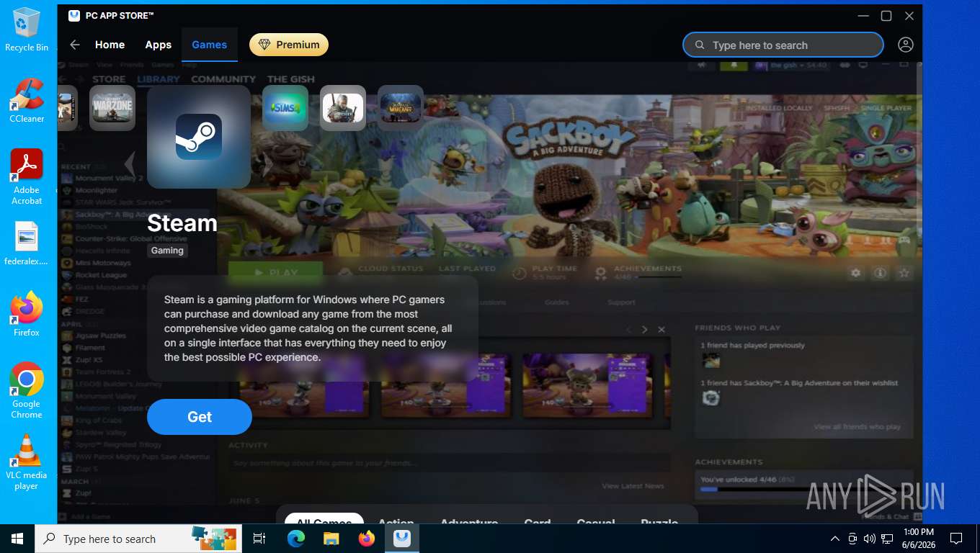Screen dimensions: 980x553
Task: Open the VLC media player desktop shortcut
Action: [27, 462]
